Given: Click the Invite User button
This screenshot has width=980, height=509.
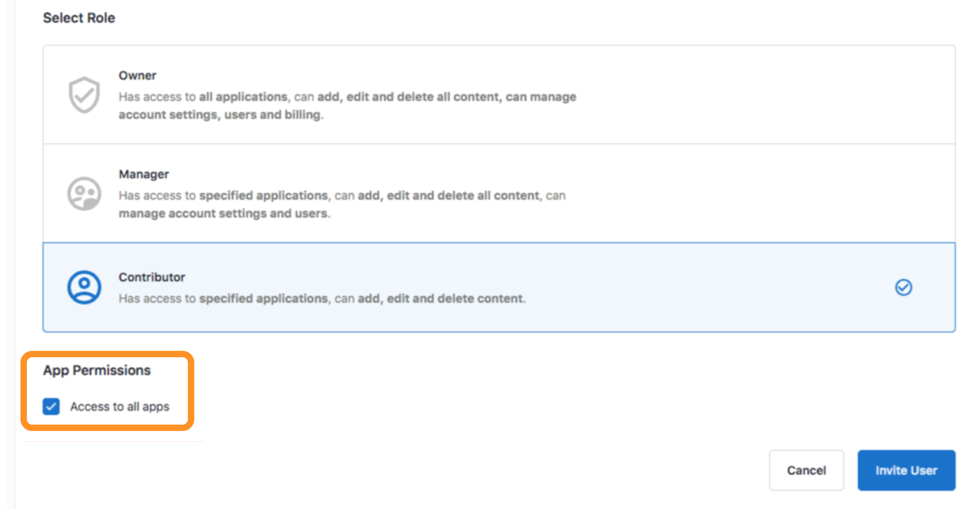Looking at the screenshot, I should (x=906, y=470).
